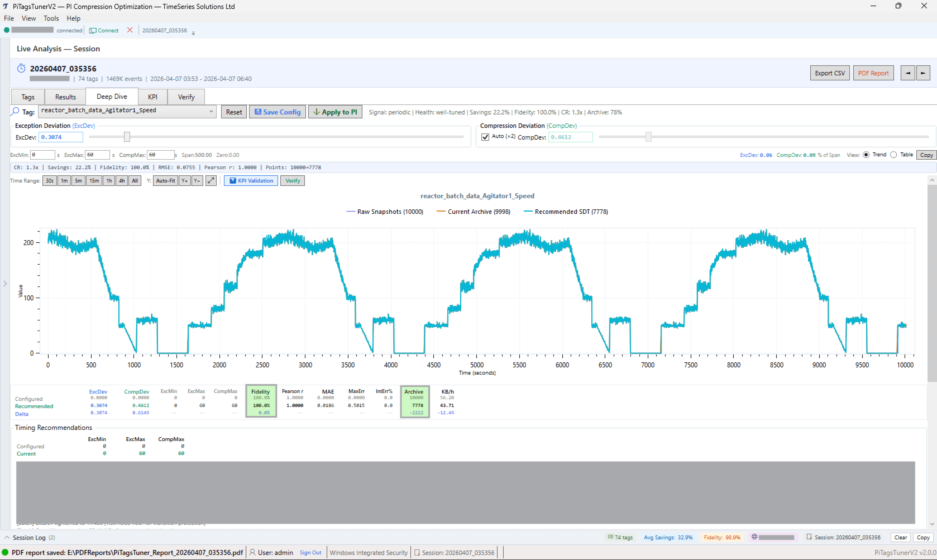Screen dimensions: 937x560
Task: Click the ExcDev slider handle
Action: point(127,137)
